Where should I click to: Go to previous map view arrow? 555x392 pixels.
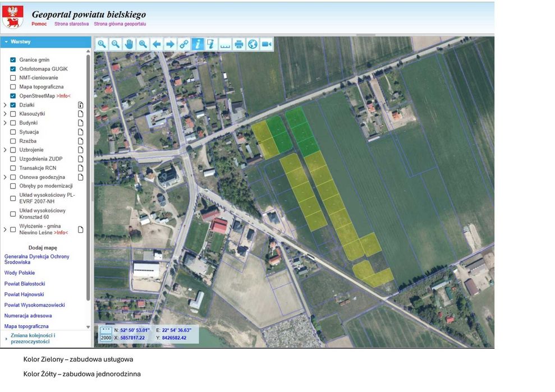coord(157,44)
